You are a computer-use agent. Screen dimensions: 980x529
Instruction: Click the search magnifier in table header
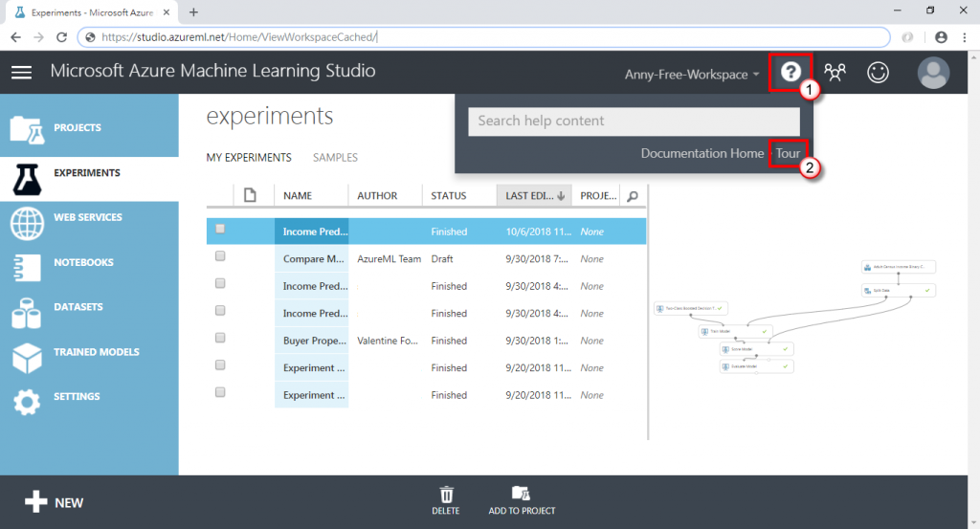point(633,196)
